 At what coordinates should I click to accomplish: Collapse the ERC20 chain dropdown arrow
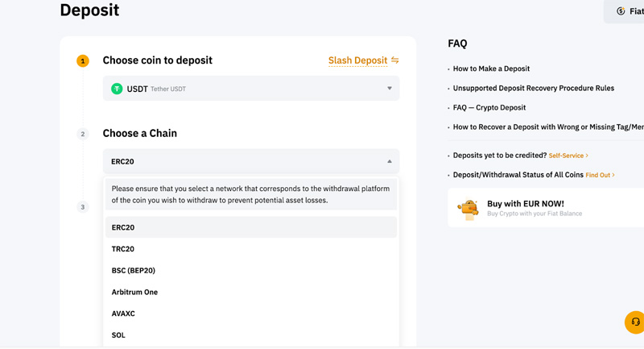(x=390, y=161)
